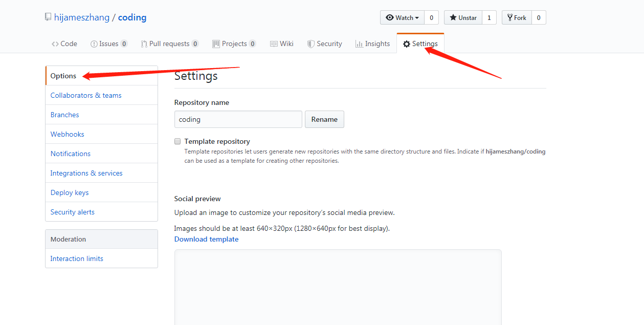Open Notifications settings
This screenshot has width=644, height=325.
click(101, 154)
